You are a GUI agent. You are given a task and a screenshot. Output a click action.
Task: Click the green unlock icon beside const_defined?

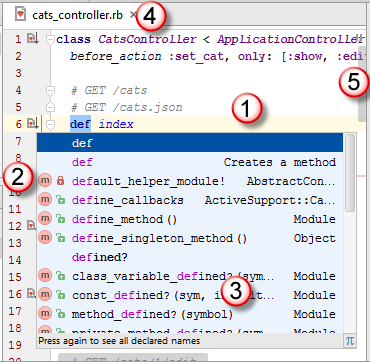tap(60, 295)
